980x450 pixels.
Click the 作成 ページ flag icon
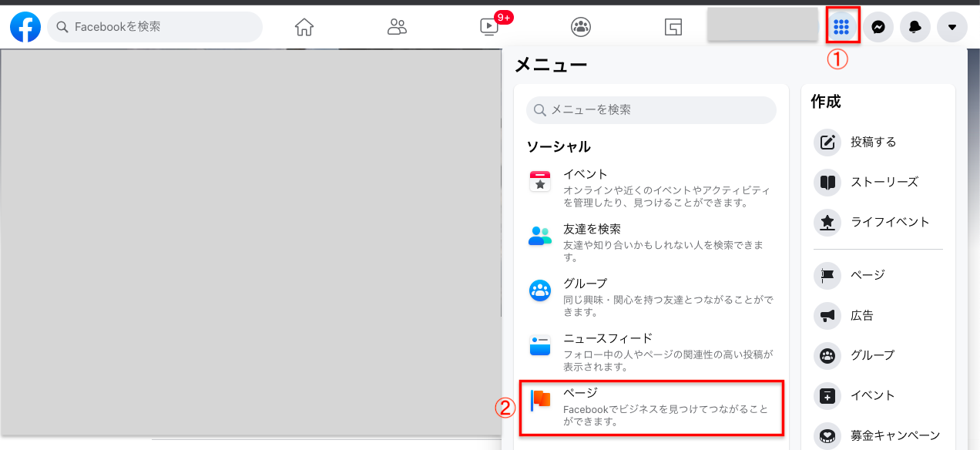click(827, 275)
